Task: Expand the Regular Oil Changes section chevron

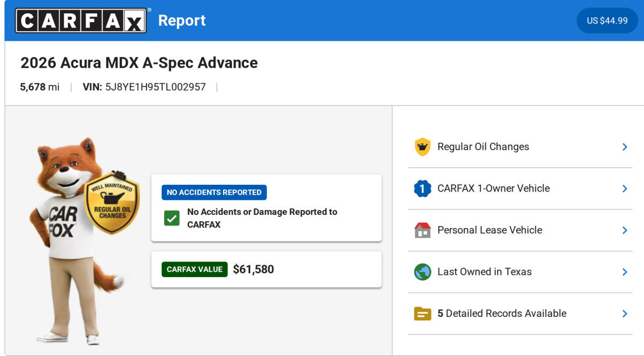Action: (x=624, y=146)
